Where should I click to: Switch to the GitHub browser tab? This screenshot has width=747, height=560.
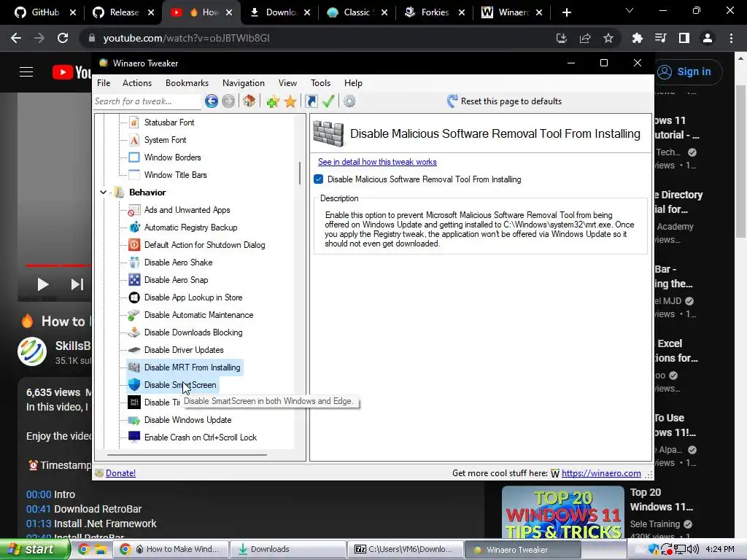pos(45,12)
